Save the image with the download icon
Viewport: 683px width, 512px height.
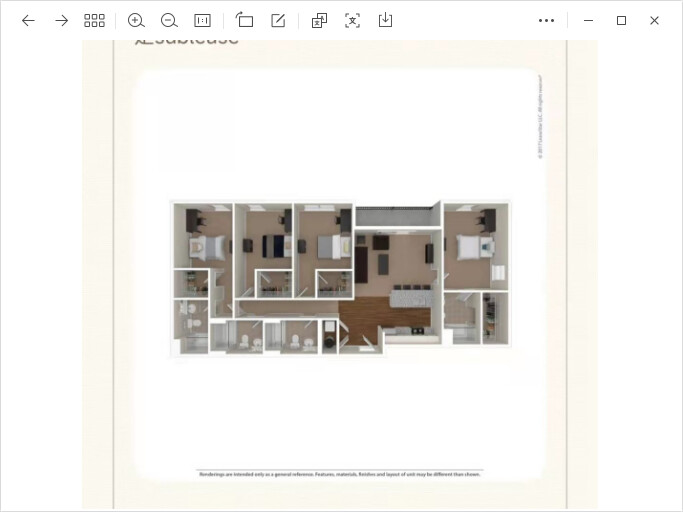(385, 20)
